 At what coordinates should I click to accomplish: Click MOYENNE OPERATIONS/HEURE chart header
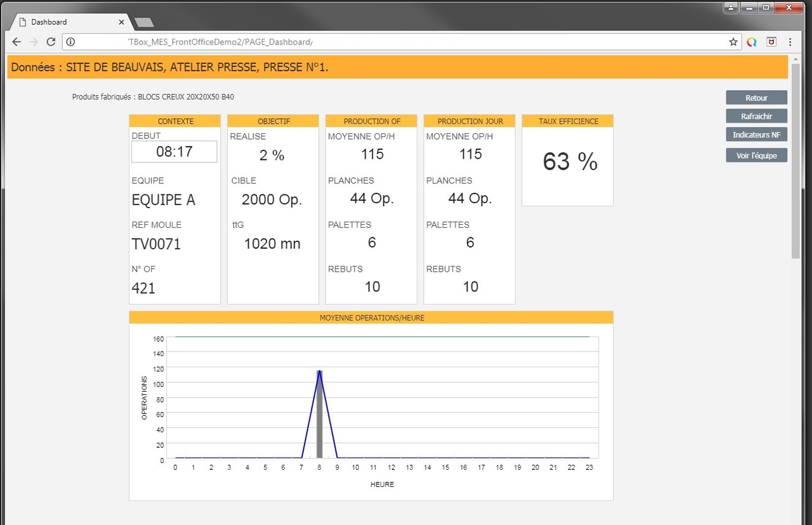pyautogui.click(x=372, y=317)
